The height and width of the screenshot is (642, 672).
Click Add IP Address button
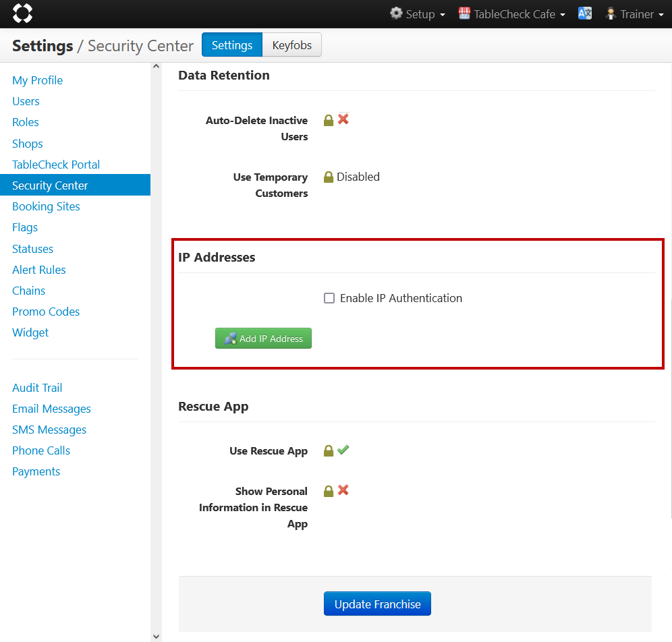[x=263, y=339]
